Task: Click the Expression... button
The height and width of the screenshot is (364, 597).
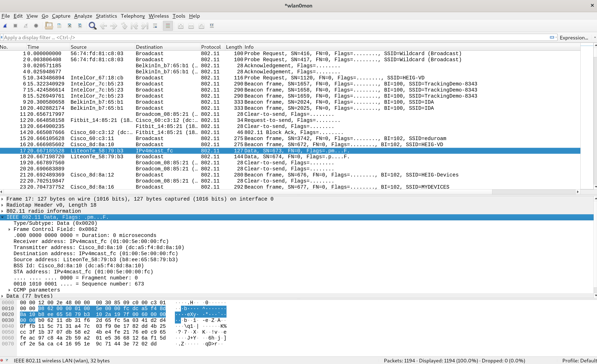Action: coord(573,37)
